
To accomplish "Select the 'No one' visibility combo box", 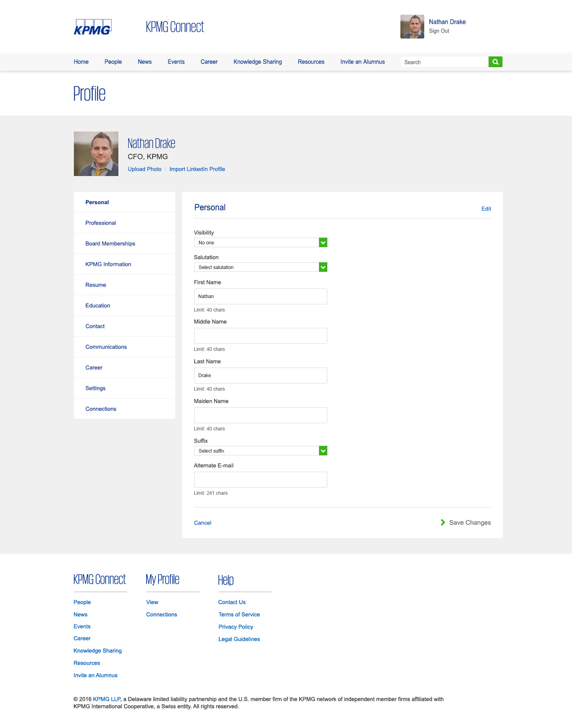I will click(x=261, y=242).
